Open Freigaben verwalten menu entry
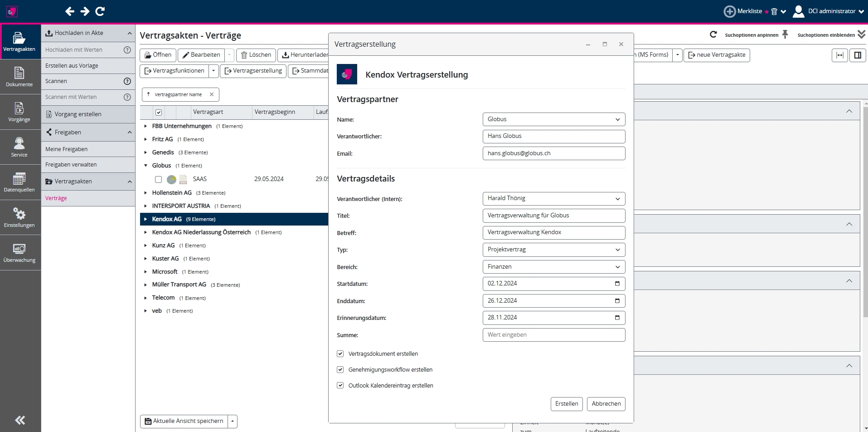This screenshot has height=432, width=868. pos(88,165)
